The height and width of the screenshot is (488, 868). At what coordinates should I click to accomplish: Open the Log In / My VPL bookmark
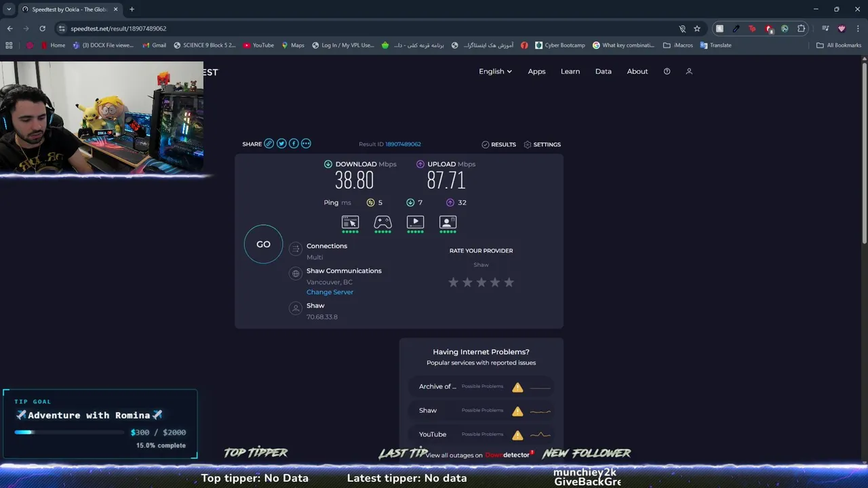coord(342,45)
